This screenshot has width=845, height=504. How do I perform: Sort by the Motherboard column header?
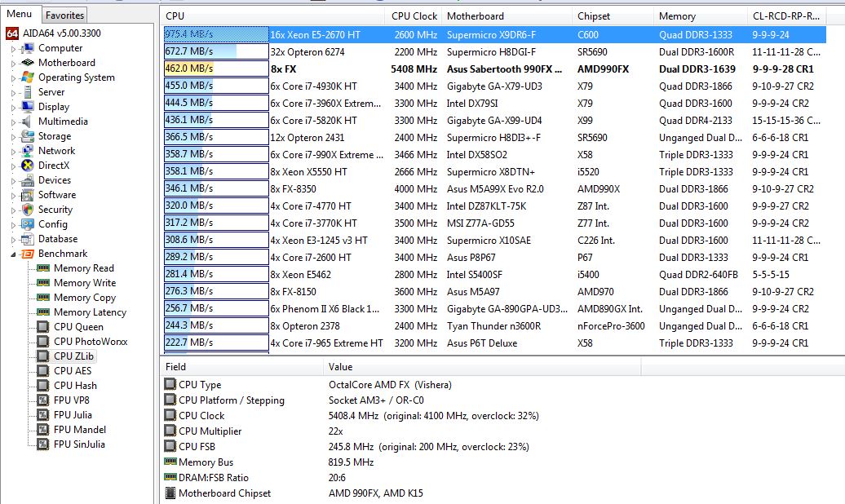coord(507,16)
